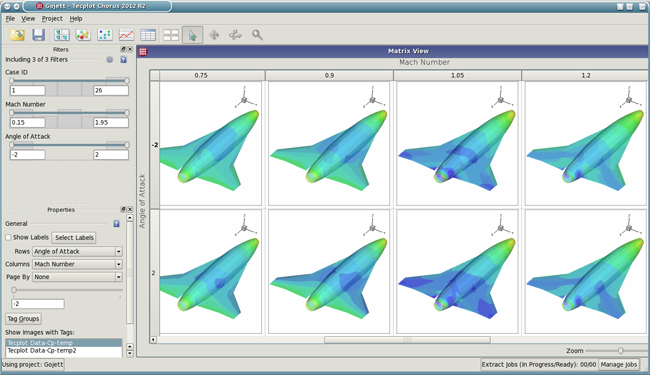Click the Filters settings gear icon
The width and height of the screenshot is (650, 375).
coord(109,60)
